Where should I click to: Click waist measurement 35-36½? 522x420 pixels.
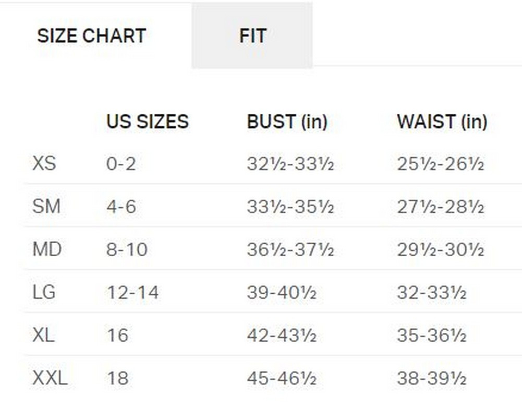click(431, 335)
